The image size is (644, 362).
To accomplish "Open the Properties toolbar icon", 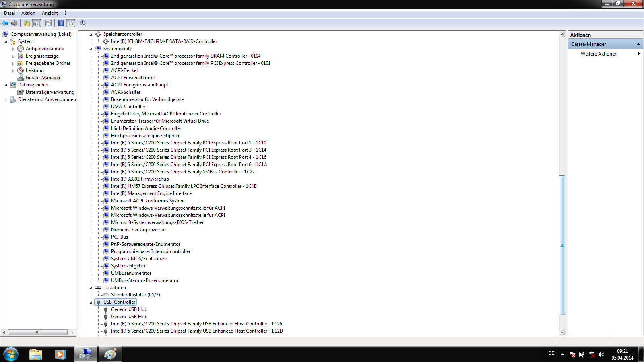I will coord(48,23).
